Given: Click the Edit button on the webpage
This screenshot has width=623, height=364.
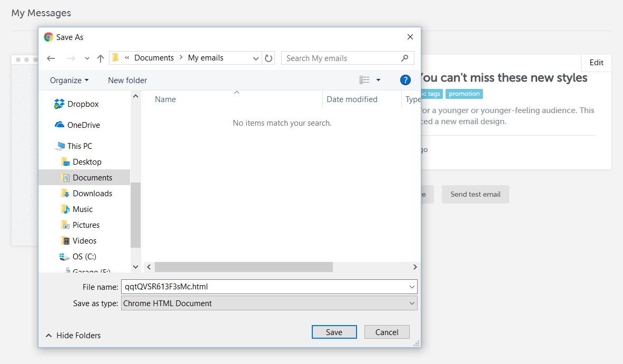Looking at the screenshot, I should (x=596, y=63).
